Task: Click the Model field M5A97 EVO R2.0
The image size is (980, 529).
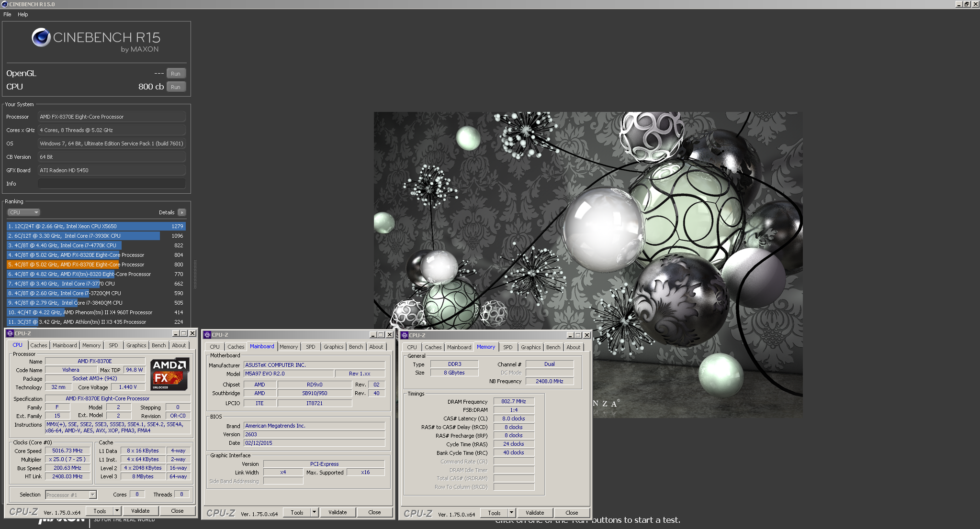Action: click(x=288, y=374)
